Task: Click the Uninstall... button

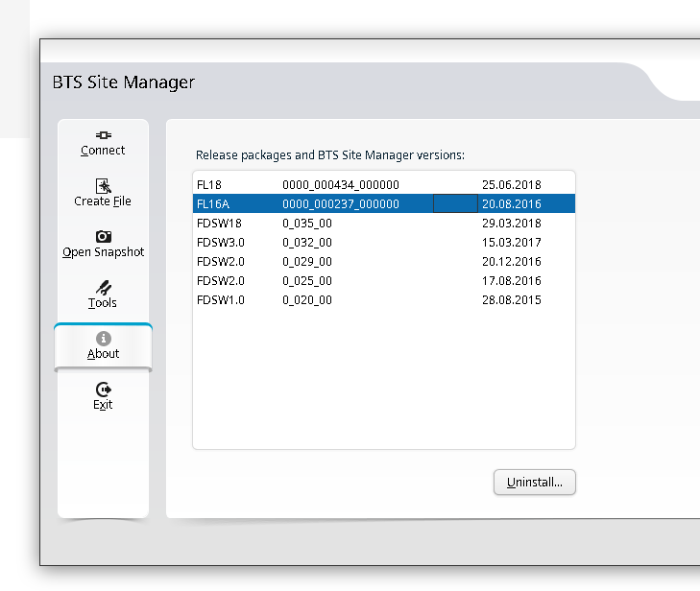Action: pyautogui.click(x=535, y=483)
